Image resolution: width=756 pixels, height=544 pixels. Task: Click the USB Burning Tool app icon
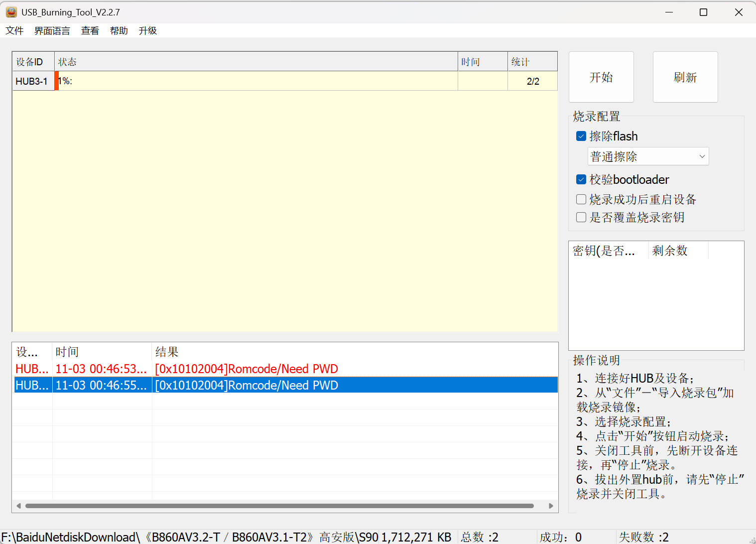[11, 12]
